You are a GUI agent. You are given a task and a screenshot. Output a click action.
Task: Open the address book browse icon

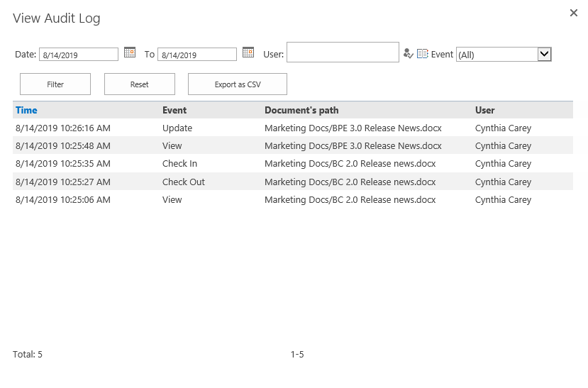click(422, 54)
